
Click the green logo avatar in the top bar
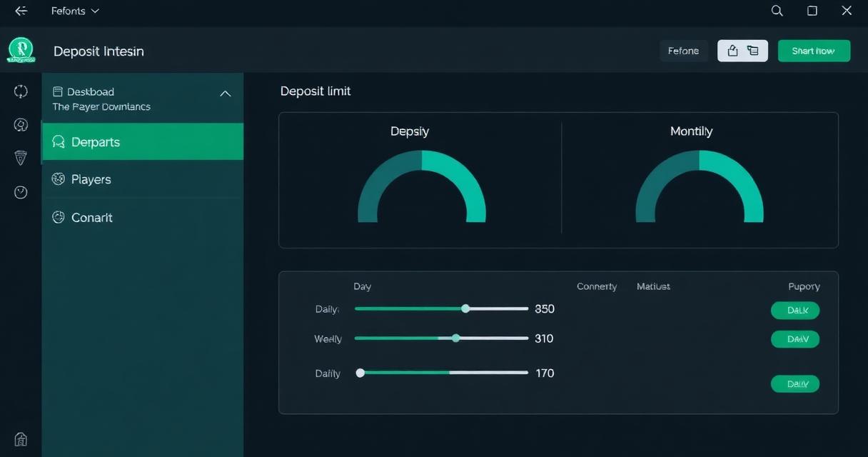(21, 51)
